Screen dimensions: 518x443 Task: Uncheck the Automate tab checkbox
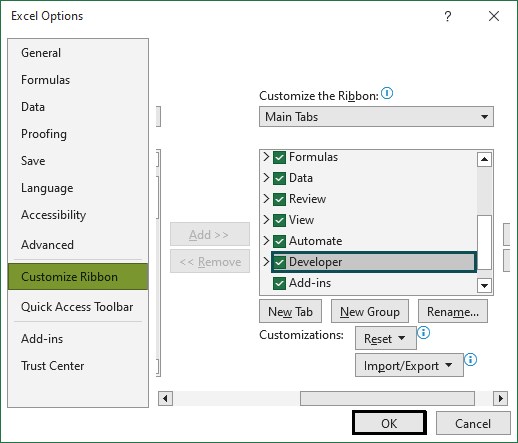[279, 241]
